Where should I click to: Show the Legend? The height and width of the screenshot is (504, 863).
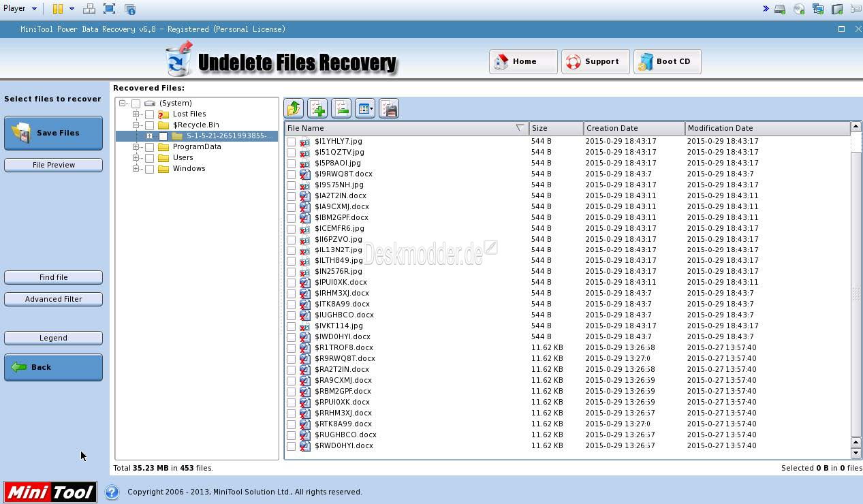click(x=53, y=338)
